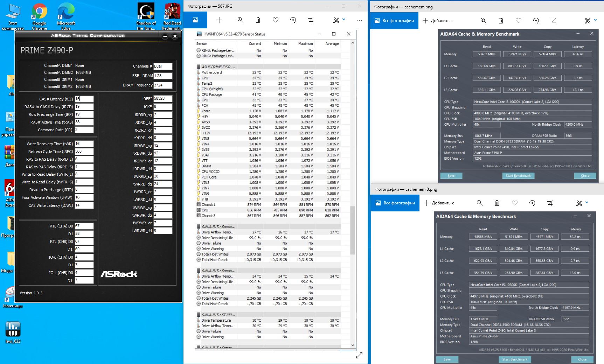This screenshot has height=364, width=604.
Task: Expand the edit dropdown chevron in the 567.JPG window
Action: (x=344, y=19)
